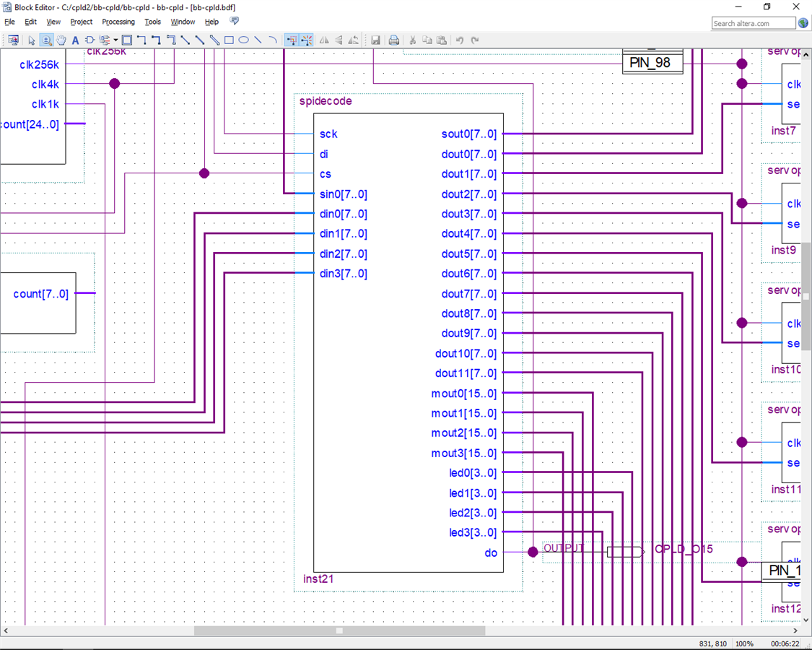Choose the text tool
Screen dimensions: 812x650
[x=75, y=40]
